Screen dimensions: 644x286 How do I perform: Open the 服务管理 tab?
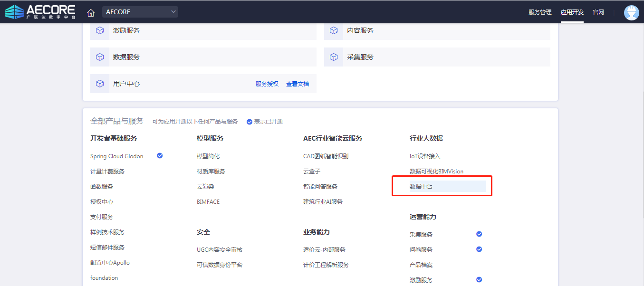coord(540,12)
